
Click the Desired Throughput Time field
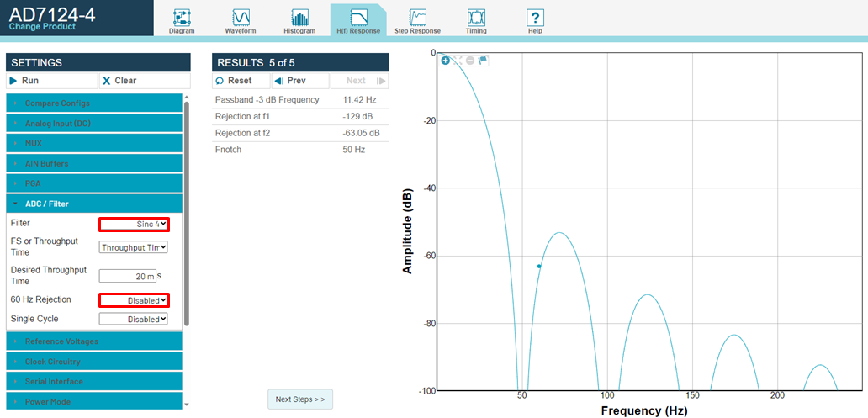click(x=126, y=276)
